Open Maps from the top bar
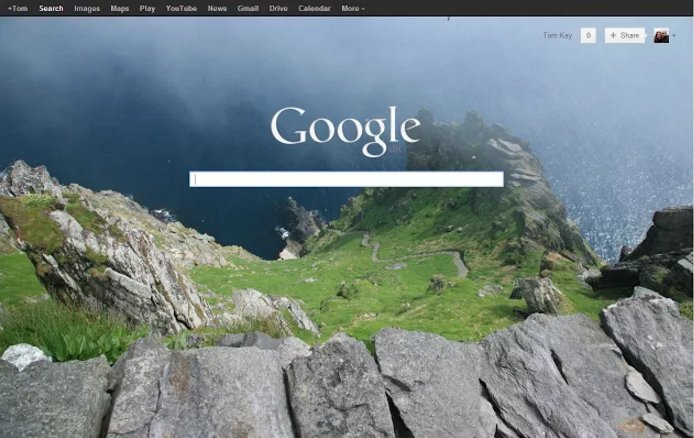694x438 pixels. (120, 8)
